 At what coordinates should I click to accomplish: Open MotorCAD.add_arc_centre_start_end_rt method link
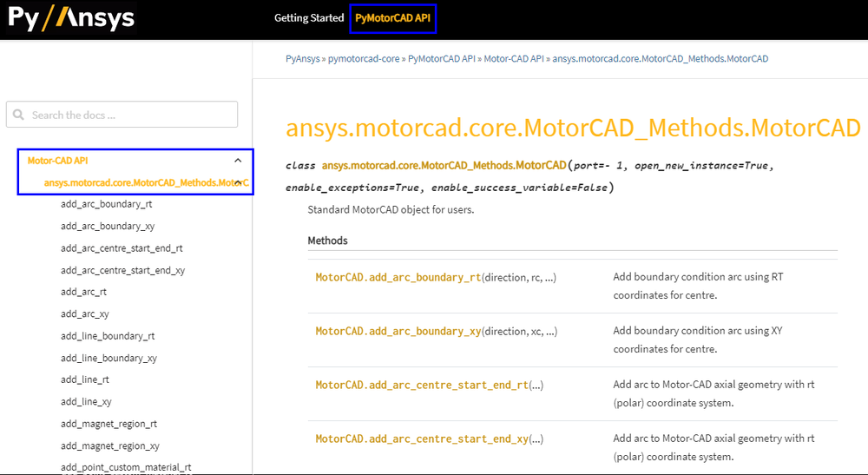(422, 385)
